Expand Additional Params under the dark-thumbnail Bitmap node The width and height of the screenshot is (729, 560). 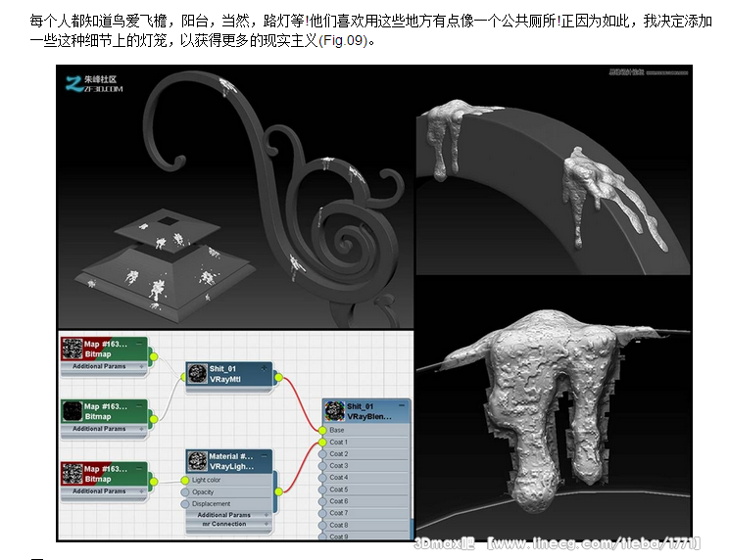[142, 429]
